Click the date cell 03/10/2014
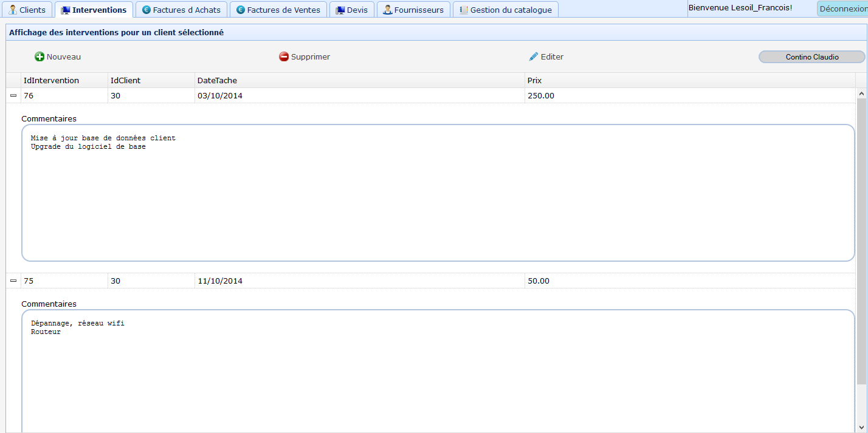The width and height of the screenshot is (868, 433). click(x=360, y=95)
